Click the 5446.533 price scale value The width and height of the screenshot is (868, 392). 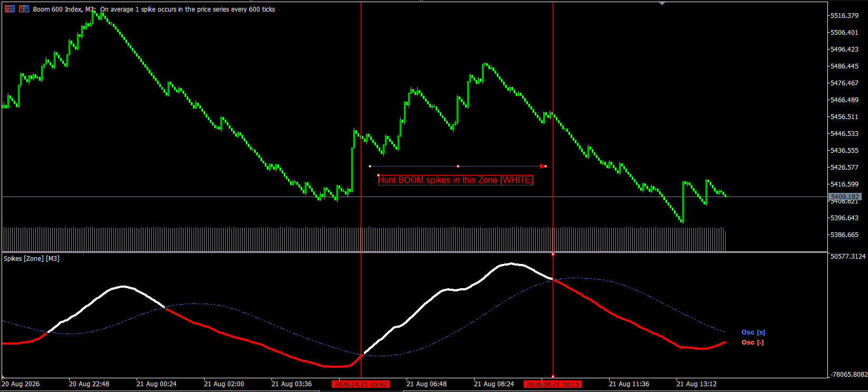pos(844,134)
